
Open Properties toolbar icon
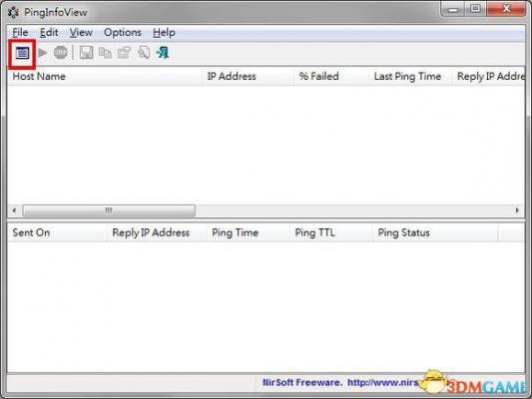[124, 53]
